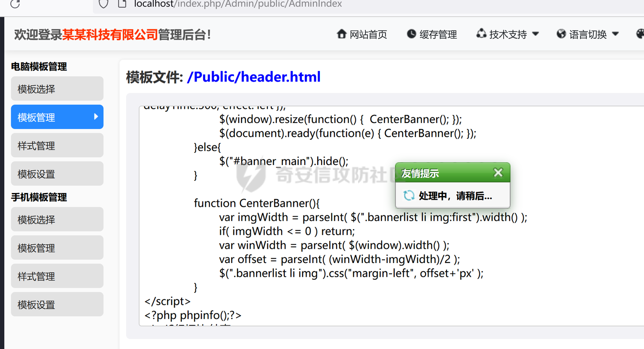644x349 pixels.
Task: Click the page info document icon
Action: coord(123,4)
